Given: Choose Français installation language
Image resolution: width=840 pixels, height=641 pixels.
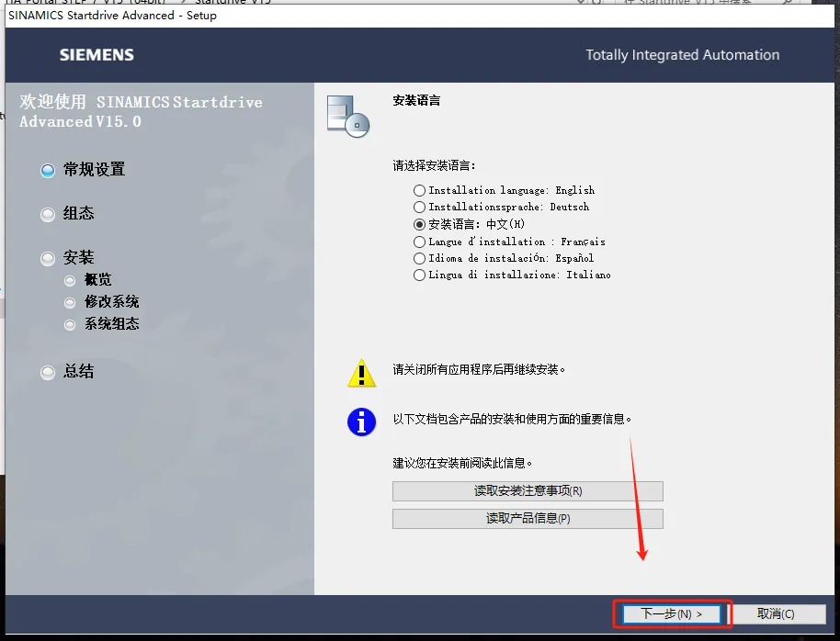Looking at the screenshot, I should click(x=419, y=242).
